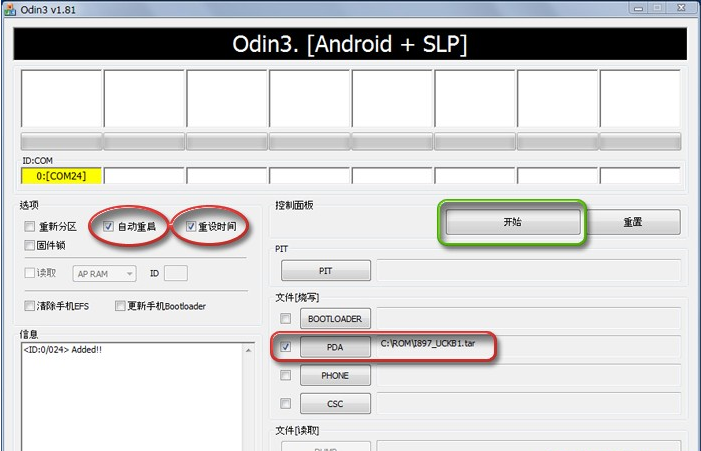
Task: Check the 读取 read option
Action: [30, 273]
